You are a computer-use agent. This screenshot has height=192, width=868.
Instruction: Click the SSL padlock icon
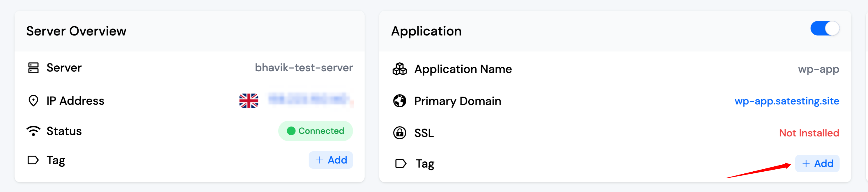pyautogui.click(x=400, y=133)
